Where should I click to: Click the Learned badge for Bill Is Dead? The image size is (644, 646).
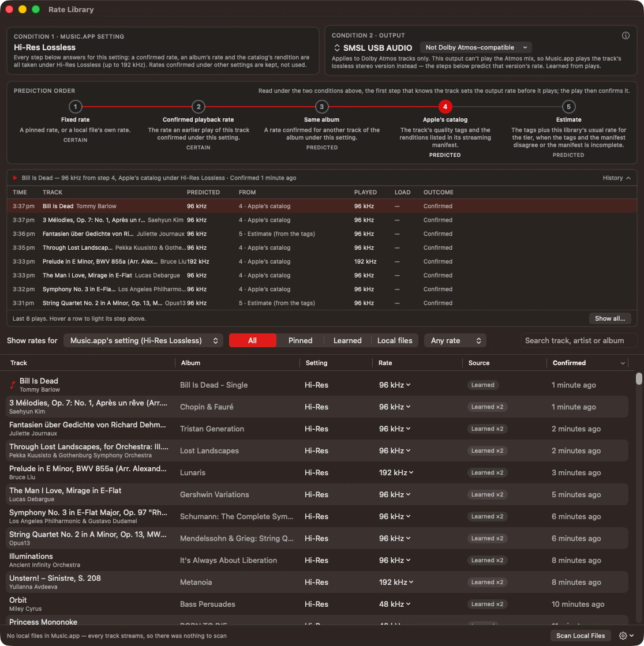pyautogui.click(x=483, y=385)
